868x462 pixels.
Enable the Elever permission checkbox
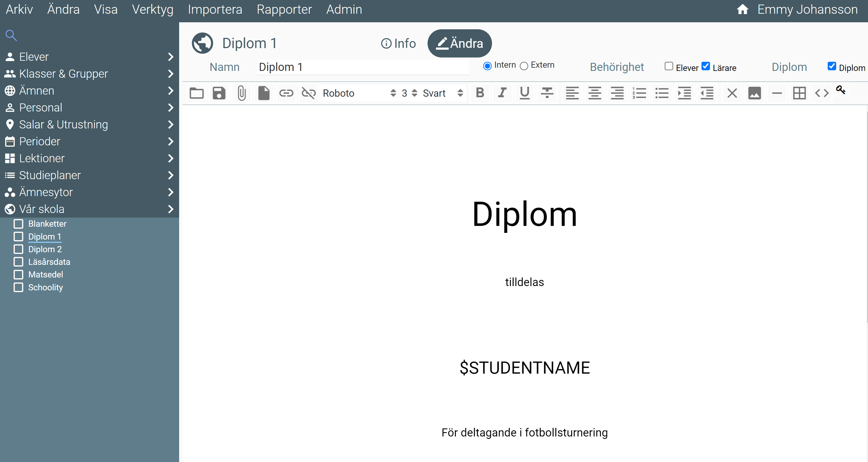tap(669, 66)
